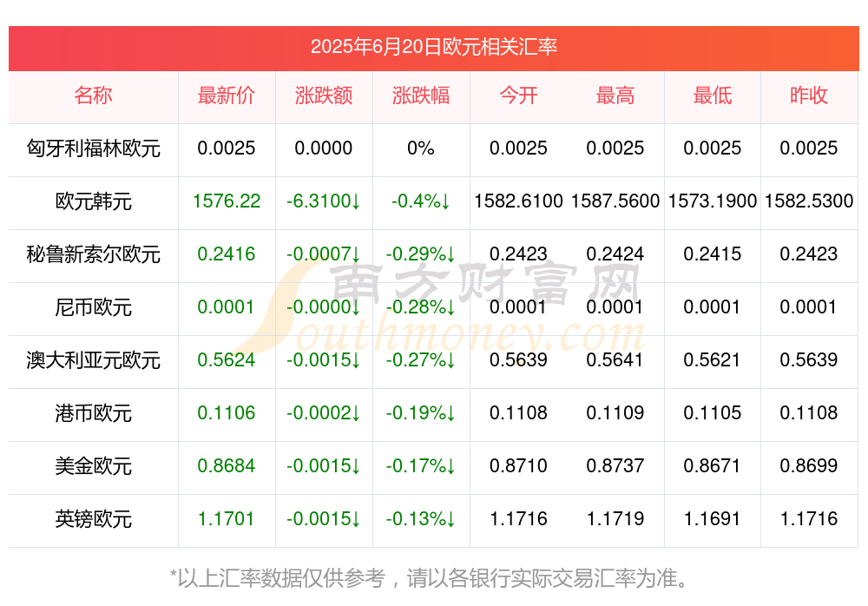
Task: Click the 涨跌幅 column header
Action: point(421,96)
